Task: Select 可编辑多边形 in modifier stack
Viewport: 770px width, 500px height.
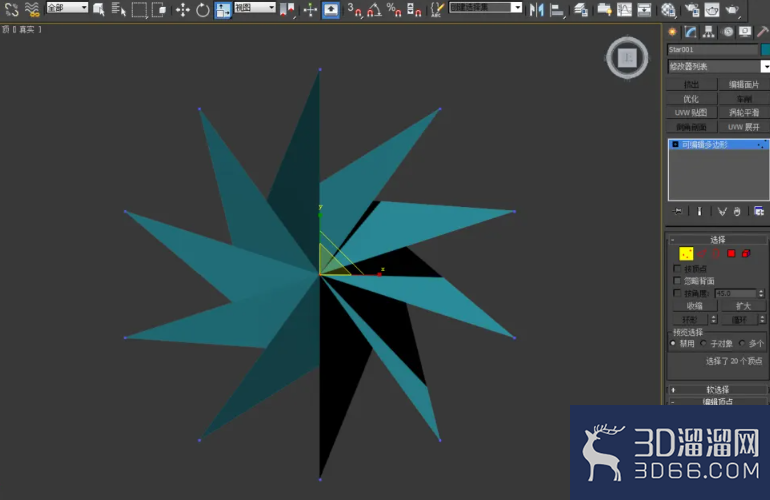Action: pos(718,144)
